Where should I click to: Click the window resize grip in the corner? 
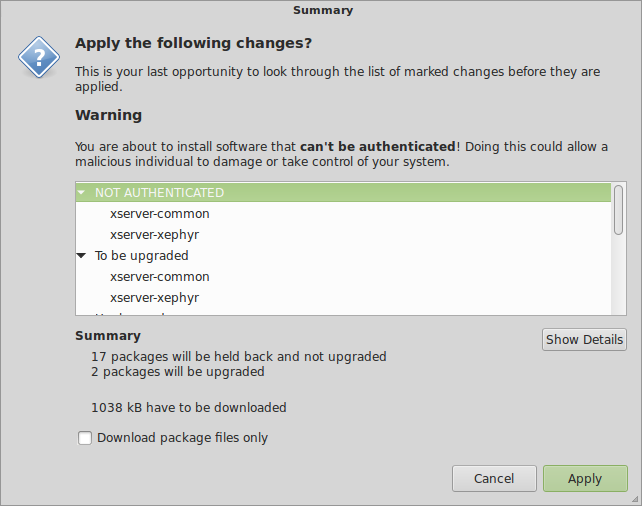click(x=635, y=499)
